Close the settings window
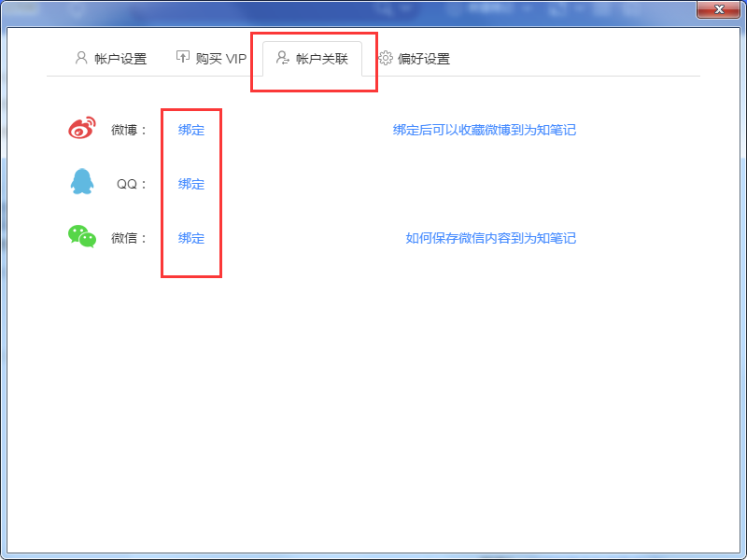The height and width of the screenshot is (560, 747). (718, 9)
